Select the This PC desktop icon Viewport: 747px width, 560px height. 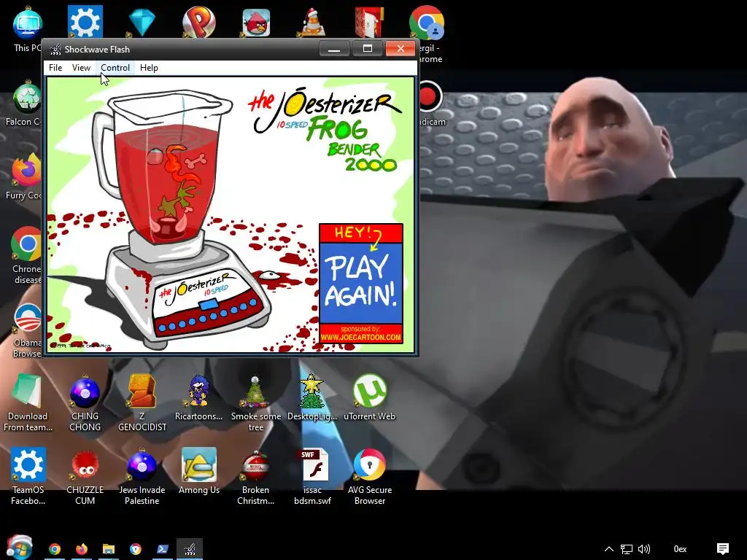[28, 29]
